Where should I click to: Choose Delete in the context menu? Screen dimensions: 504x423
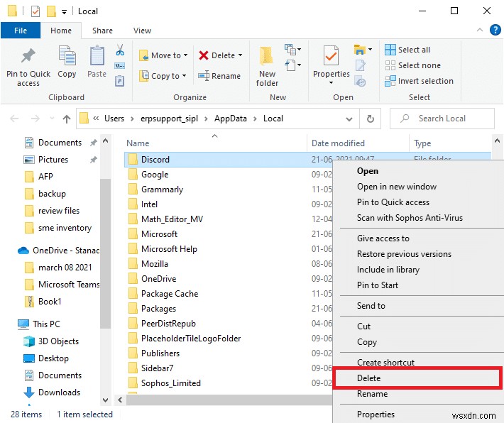click(417, 378)
